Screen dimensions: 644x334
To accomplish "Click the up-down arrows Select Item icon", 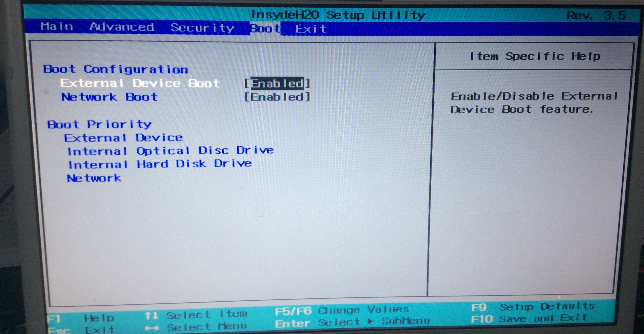I will [152, 316].
